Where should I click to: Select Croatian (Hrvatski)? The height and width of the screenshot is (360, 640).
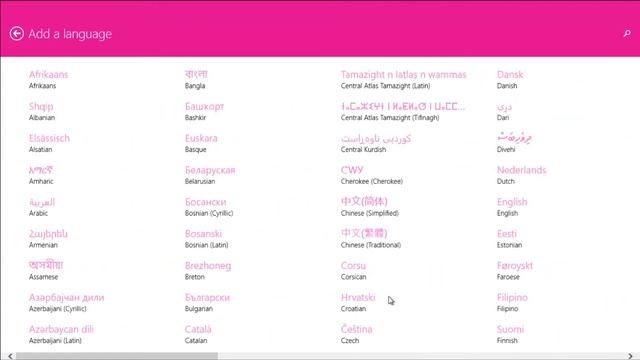[358, 302]
